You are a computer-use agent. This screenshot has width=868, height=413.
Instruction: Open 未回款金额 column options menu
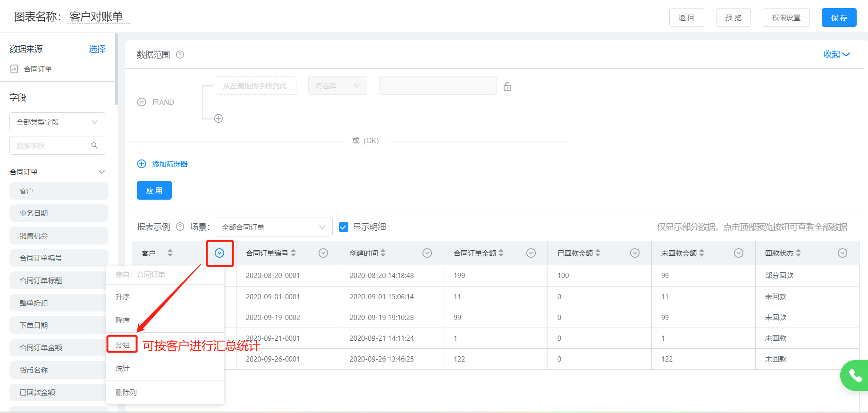[739, 253]
